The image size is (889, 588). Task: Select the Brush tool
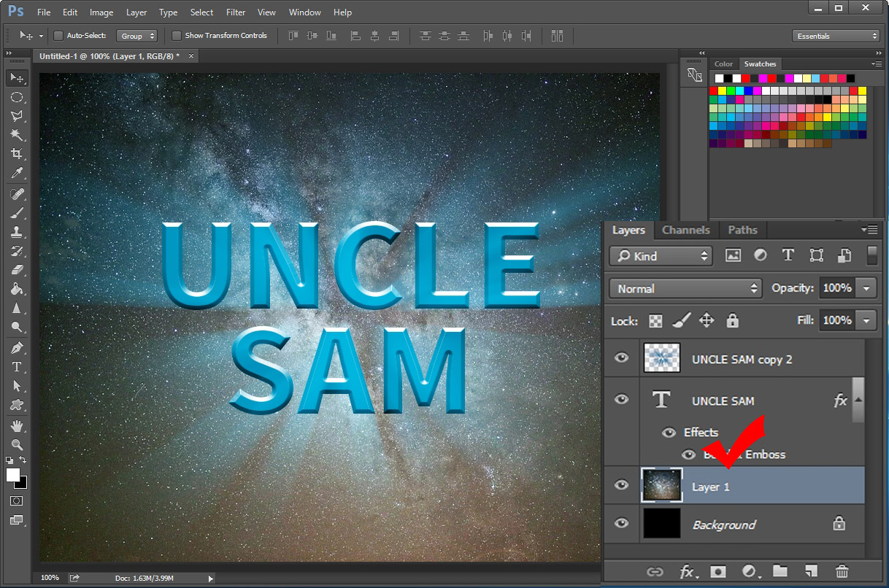(x=17, y=213)
